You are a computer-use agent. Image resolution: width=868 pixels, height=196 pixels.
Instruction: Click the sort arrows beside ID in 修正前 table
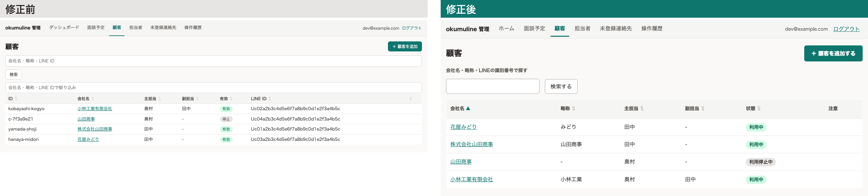point(16,99)
